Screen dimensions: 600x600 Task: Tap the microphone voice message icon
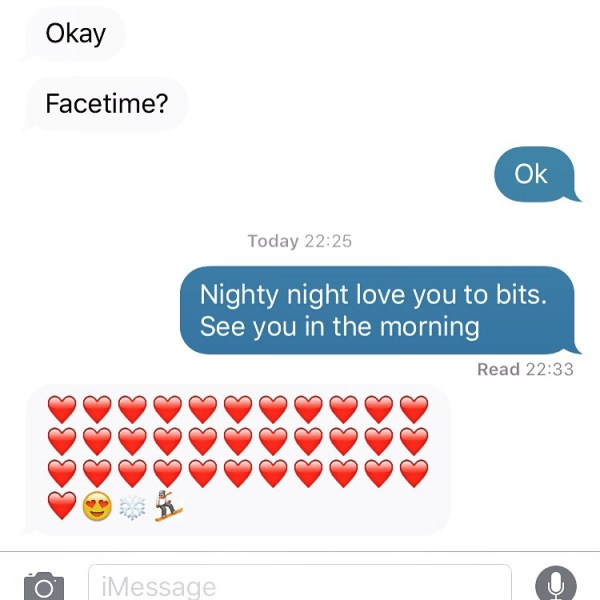pos(556,584)
